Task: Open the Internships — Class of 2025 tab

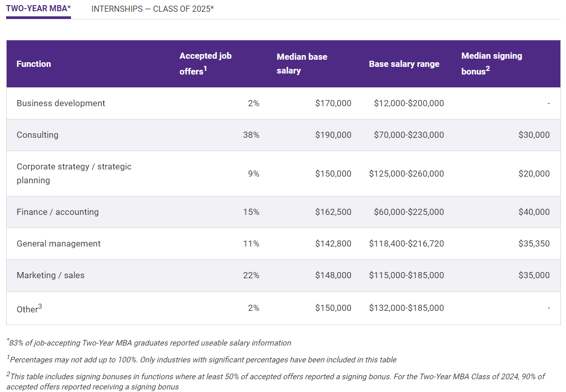Action: pyautogui.click(x=152, y=9)
